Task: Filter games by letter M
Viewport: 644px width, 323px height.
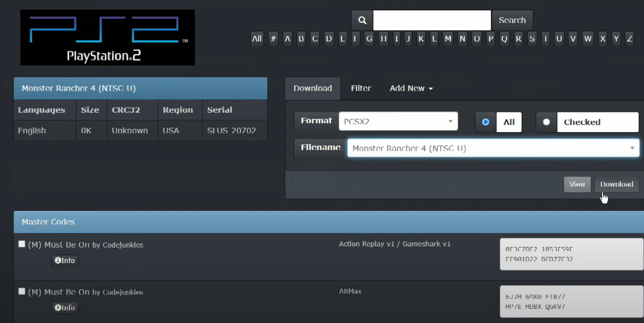Action: [x=448, y=39]
